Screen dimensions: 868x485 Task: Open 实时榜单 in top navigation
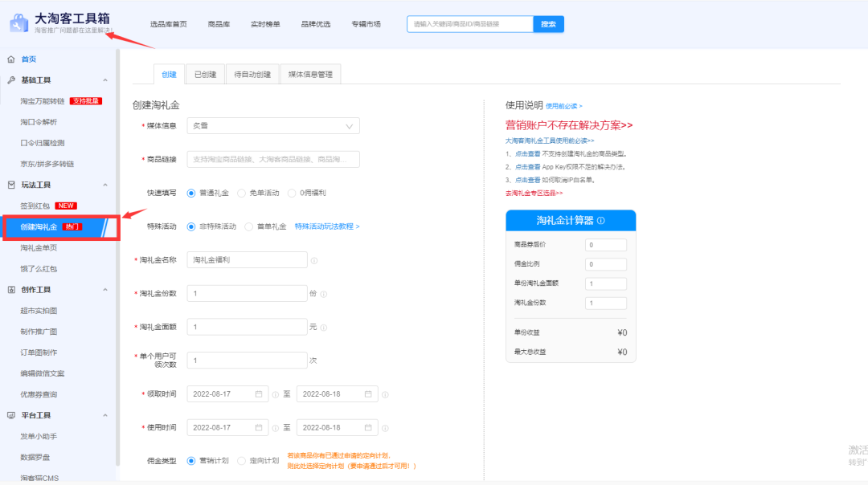click(265, 24)
